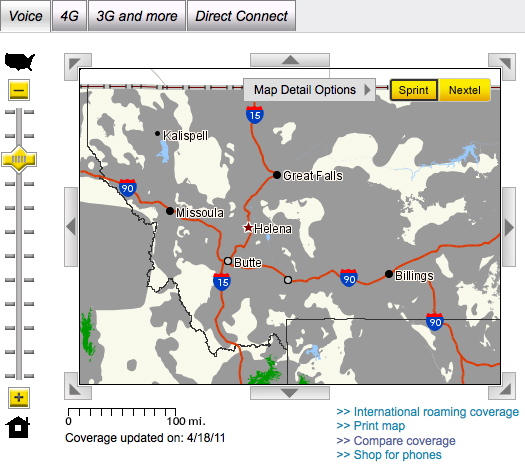
Task: Toggle the Nextel coverage button
Action: pos(465,90)
